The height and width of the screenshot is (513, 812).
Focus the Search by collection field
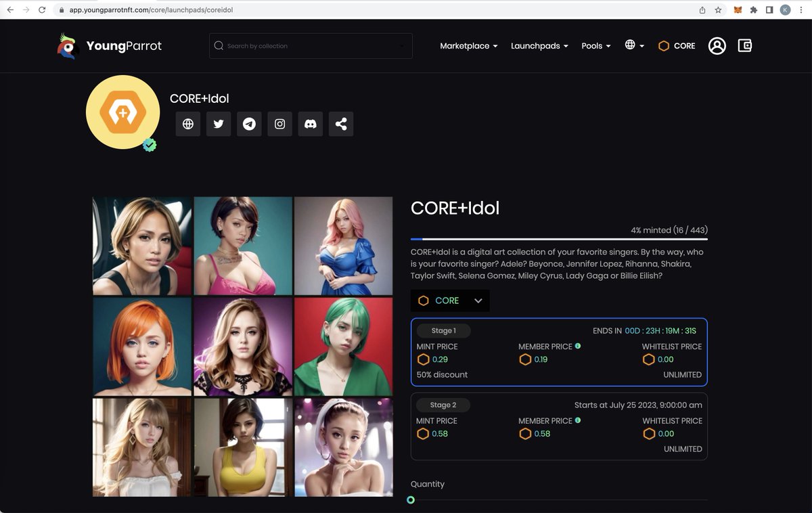coord(311,46)
